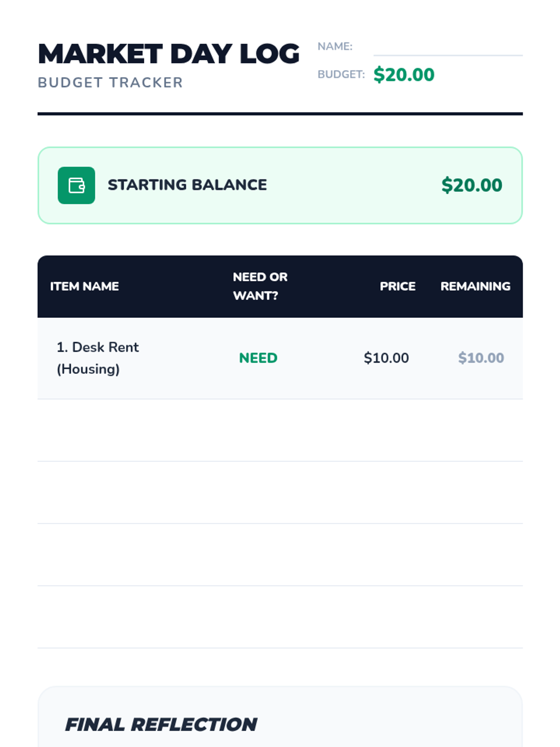Click the Market Day Log title
Viewport: 560px width, 747px height.
(x=168, y=54)
